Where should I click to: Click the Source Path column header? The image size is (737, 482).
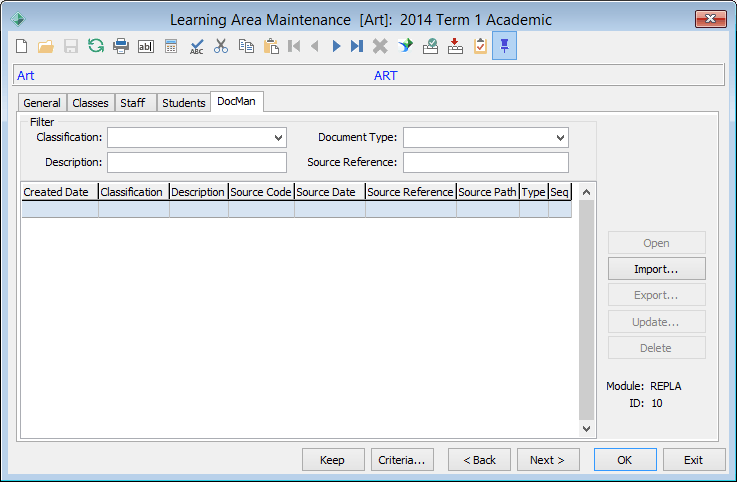[488, 192]
